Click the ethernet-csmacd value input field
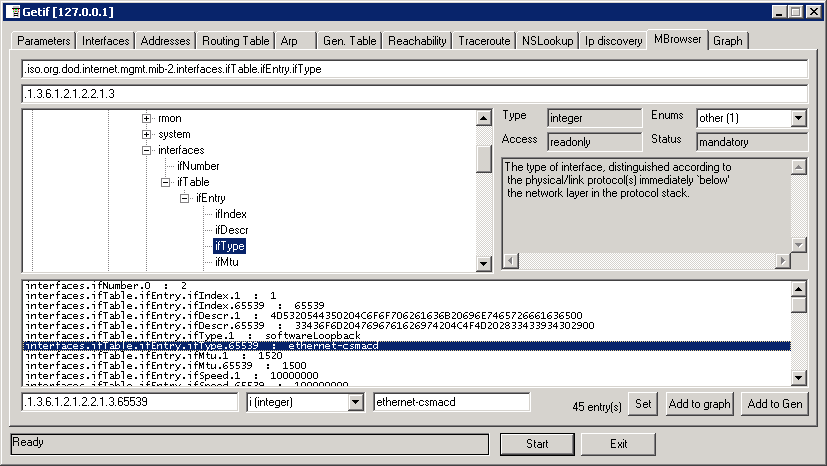The image size is (827, 466). pyautogui.click(x=450, y=402)
